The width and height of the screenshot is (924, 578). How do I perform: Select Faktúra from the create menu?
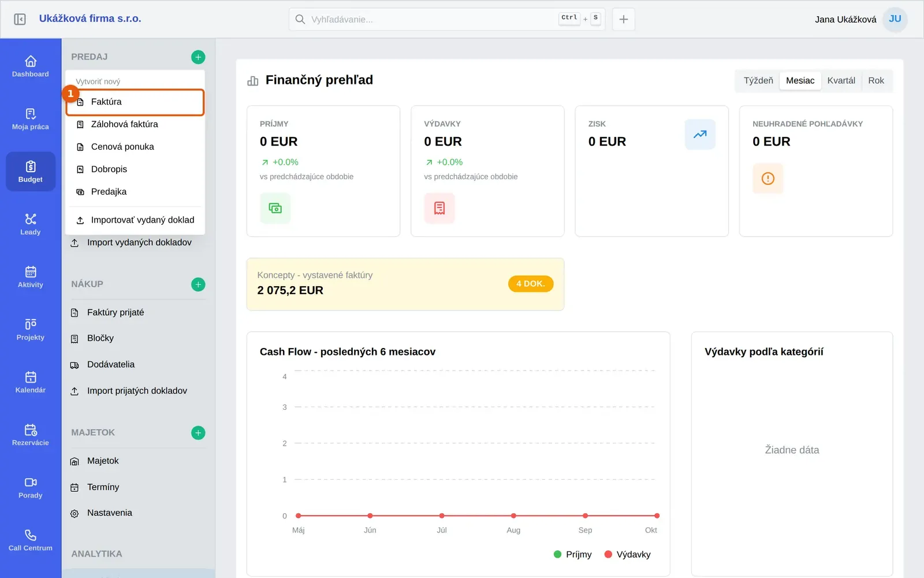pyautogui.click(x=136, y=102)
